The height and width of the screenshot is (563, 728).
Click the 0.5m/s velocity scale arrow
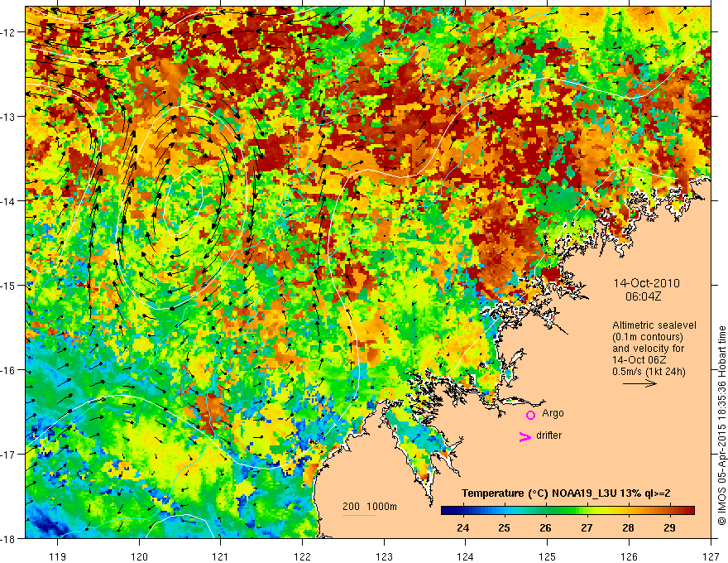639,383
